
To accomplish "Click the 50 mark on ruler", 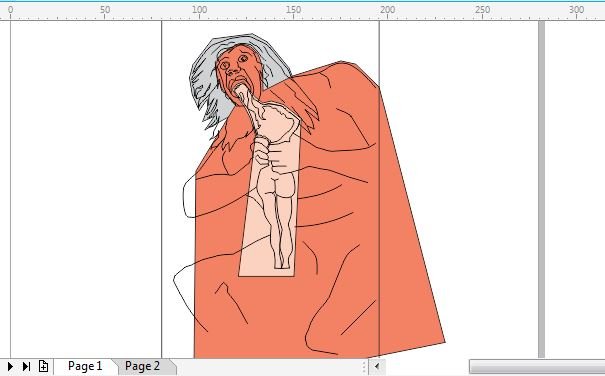I will pyautogui.click(x=105, y=10).
